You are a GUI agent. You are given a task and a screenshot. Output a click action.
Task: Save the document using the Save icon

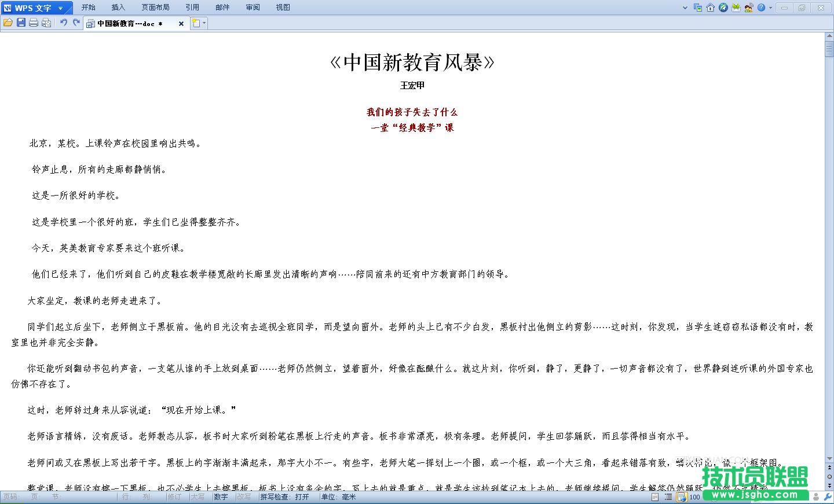tap(21, 23)
